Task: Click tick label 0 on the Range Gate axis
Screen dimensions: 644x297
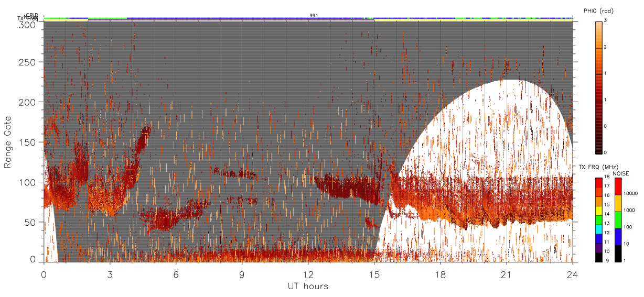Action: tap(34, 259)
